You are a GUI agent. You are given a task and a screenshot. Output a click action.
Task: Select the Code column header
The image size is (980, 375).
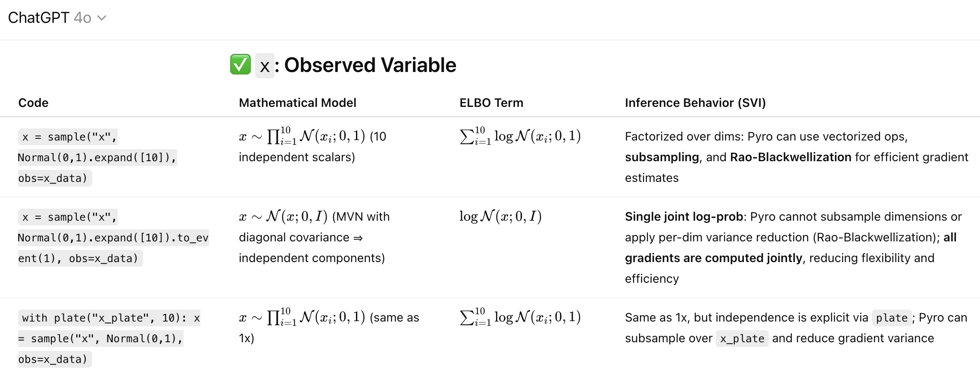tap(33, 103)
